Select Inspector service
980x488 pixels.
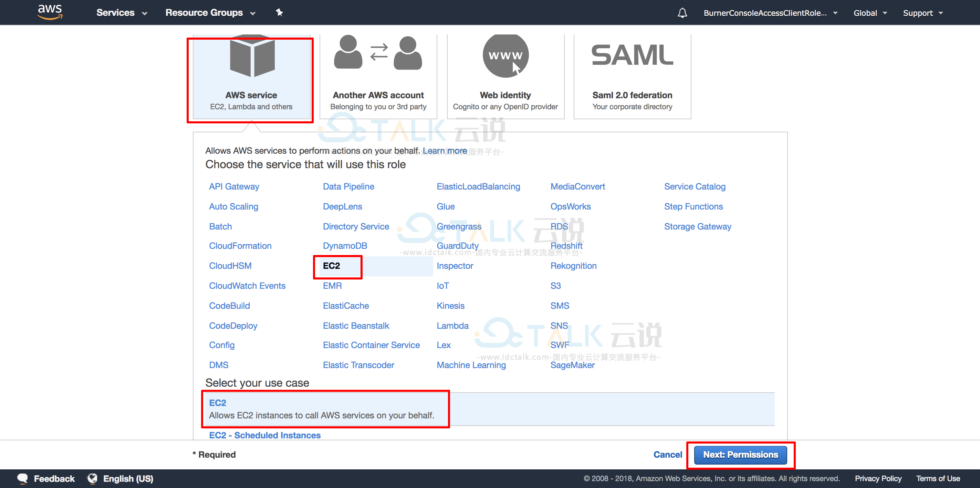point(455,266)
